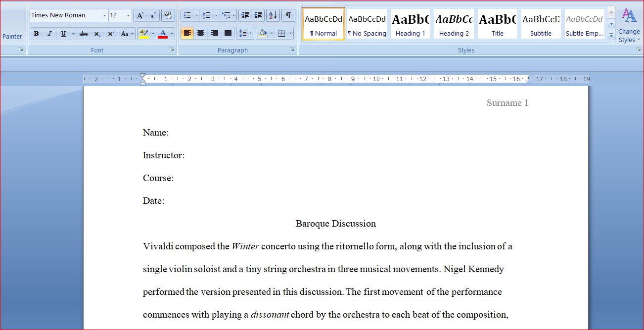Expand highlight color dropdown arrow

click(x=153, y=34)
